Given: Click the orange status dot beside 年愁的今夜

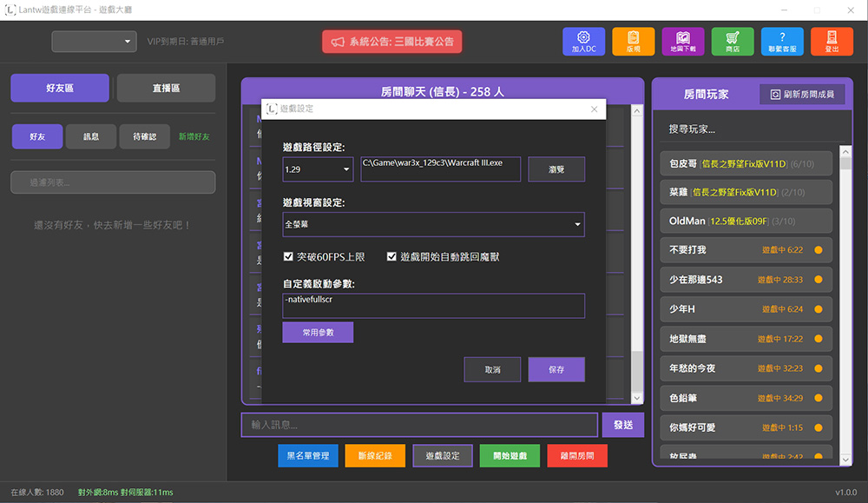Looking at the screenshot, I should 819,368.
